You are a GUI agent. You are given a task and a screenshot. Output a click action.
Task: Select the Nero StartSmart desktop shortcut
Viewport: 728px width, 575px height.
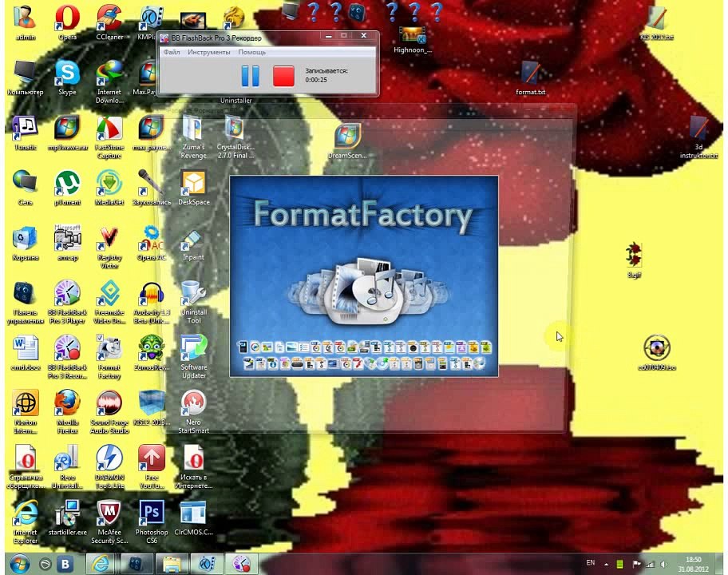tap(194, 413)
